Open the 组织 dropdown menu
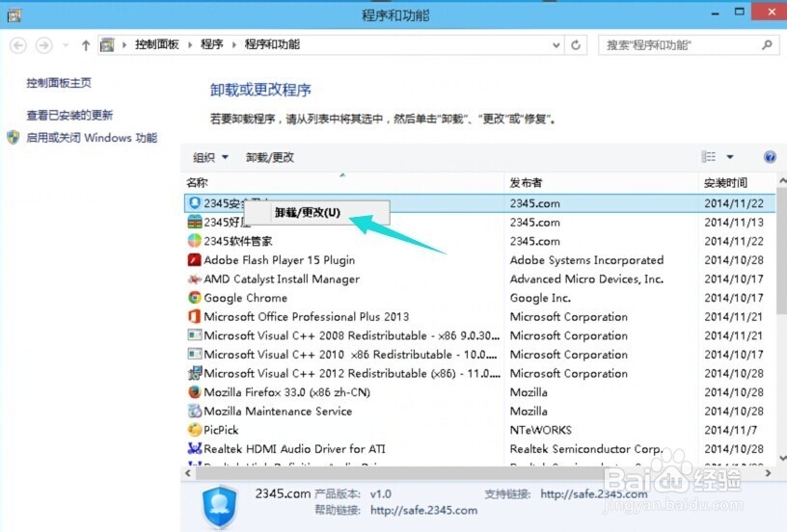Screen dimensions: 787x532 tap(211, 157)
